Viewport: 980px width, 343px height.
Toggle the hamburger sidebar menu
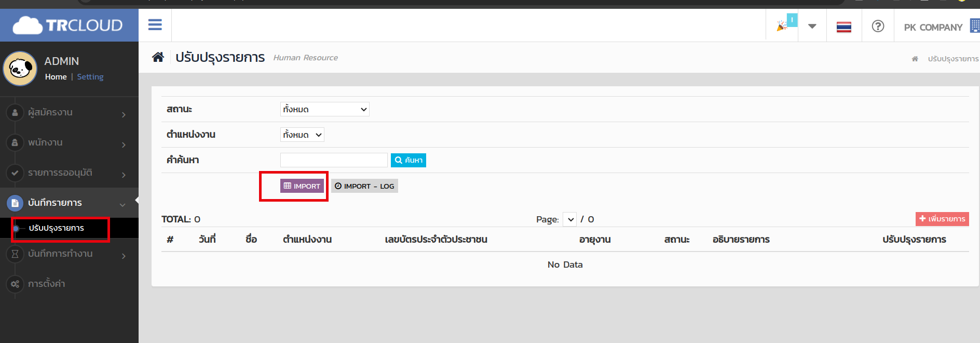tap(155, 24)
